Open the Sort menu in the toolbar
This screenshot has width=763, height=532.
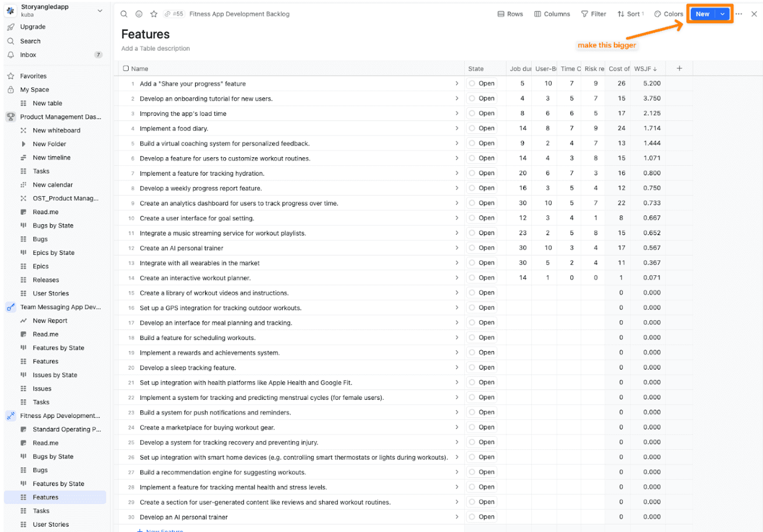tap(630, 14)
